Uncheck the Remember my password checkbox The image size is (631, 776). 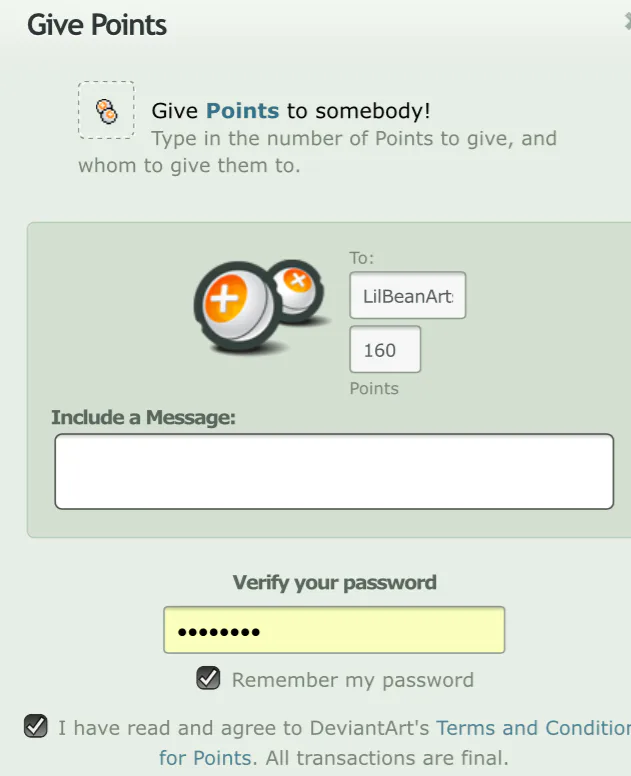coord(208,678)
